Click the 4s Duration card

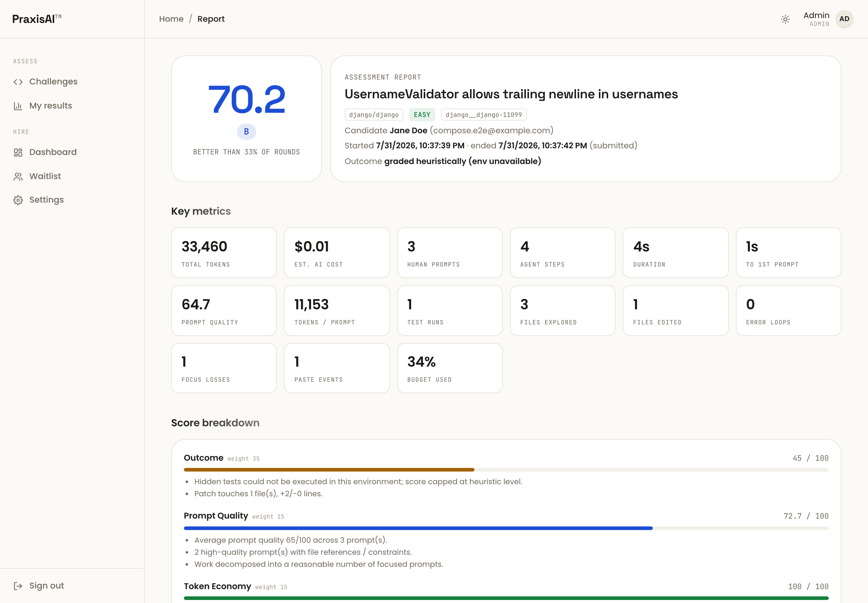pyautogui.click(x=675, y=253)
